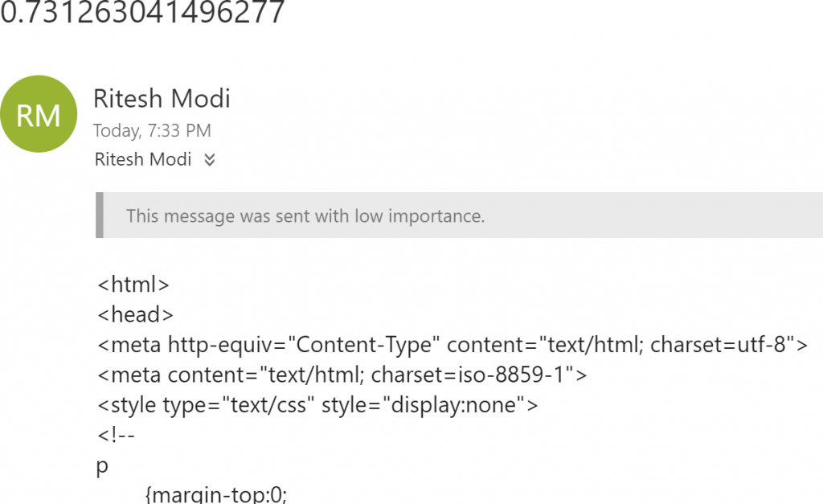This screenshot has height=504, width=823.
Task: Click the dark gray bar beside the importance banner
Action: (99, 215)
